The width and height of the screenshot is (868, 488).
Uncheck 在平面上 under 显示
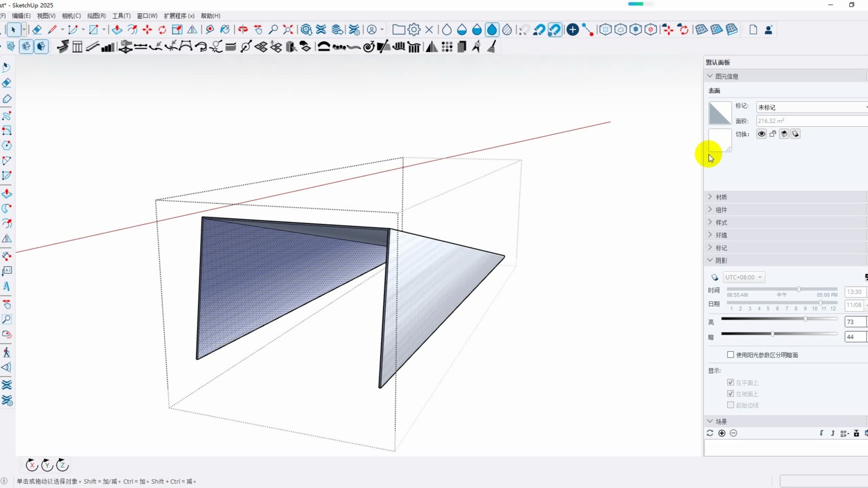[x=730, y=382]
